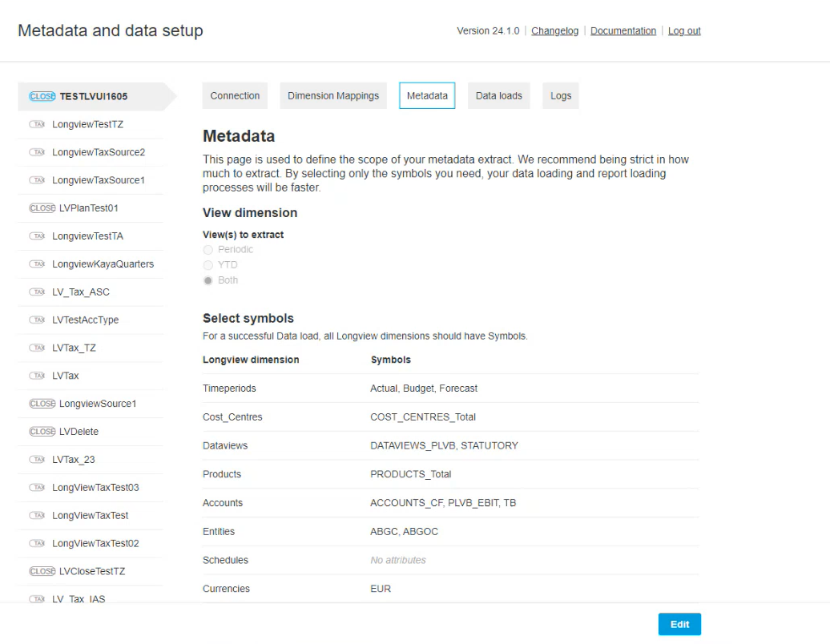Viewport: 830px width, 644px height.
Task: Select the Both view radio button
Action: tap(208, 280)
